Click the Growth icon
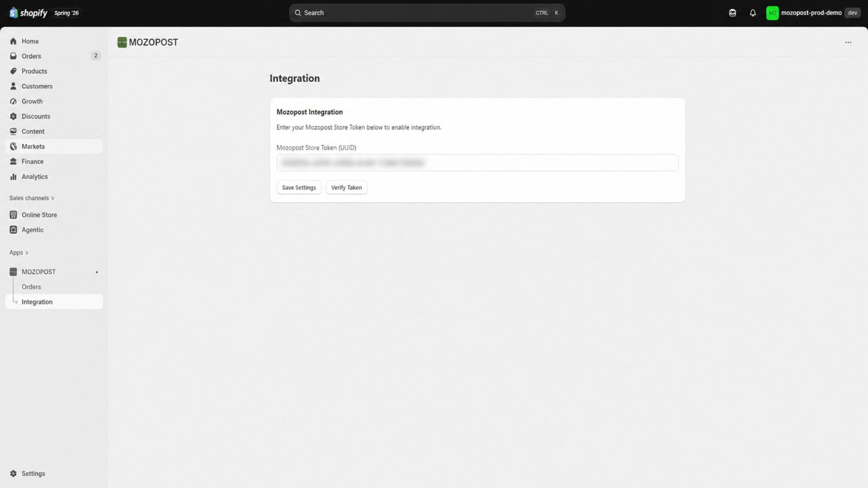This screenshot has width=868, height=488. pos(14,101)
